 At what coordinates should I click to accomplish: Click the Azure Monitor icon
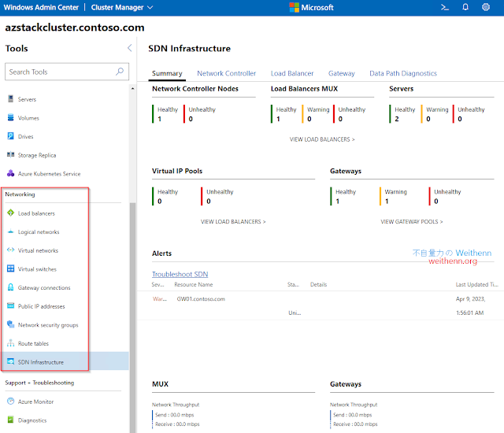[10, 402]
